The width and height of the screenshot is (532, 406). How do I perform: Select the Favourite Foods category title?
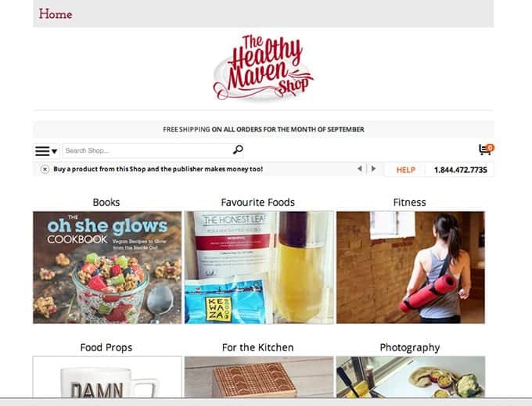(x=258, y=202)
